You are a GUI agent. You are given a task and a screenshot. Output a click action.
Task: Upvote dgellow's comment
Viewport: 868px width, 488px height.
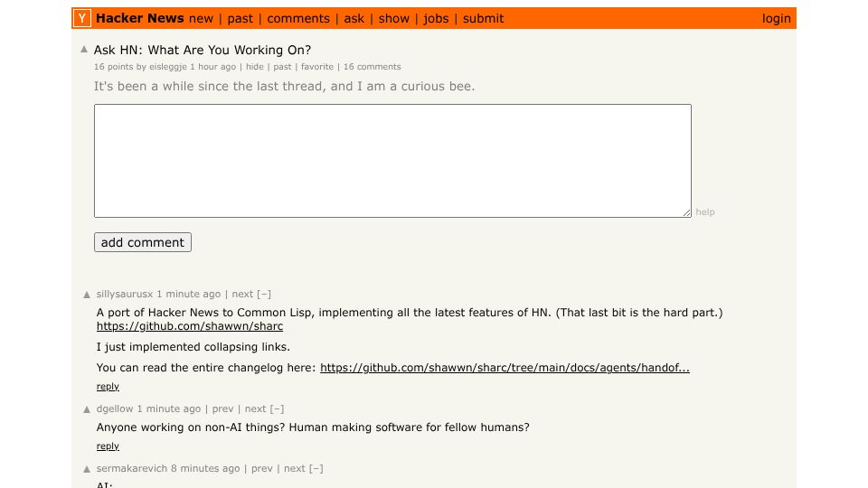tap(87, 409)
